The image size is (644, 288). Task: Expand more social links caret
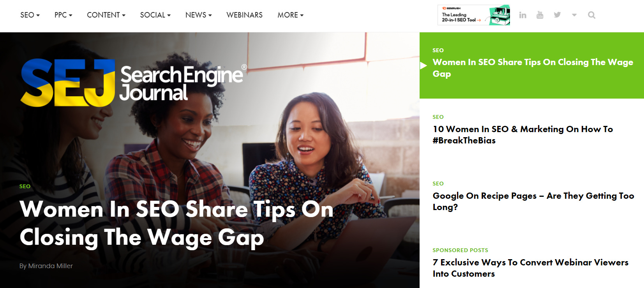[574, 15]
